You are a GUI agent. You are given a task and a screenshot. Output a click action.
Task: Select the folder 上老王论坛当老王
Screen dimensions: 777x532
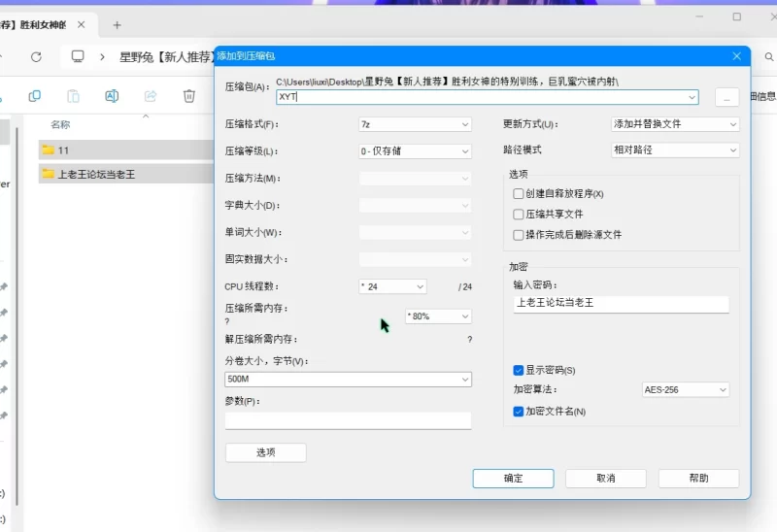(x=126, y=174)
